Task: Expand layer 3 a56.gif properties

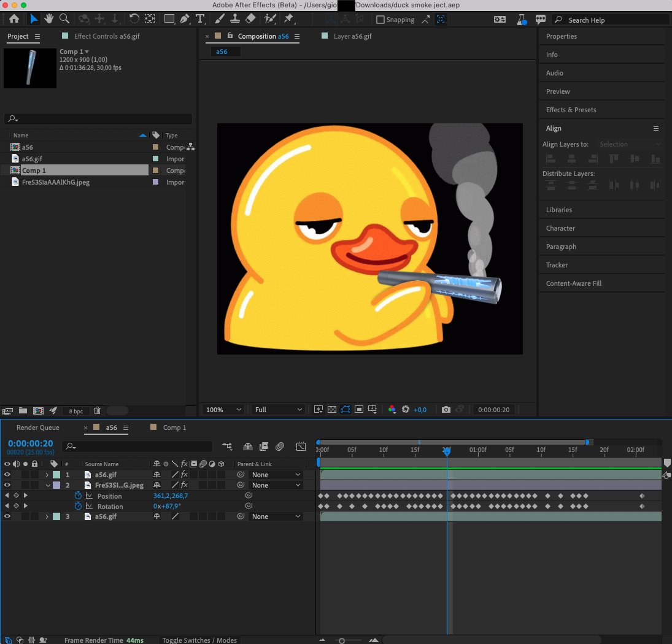Action: 47,517
